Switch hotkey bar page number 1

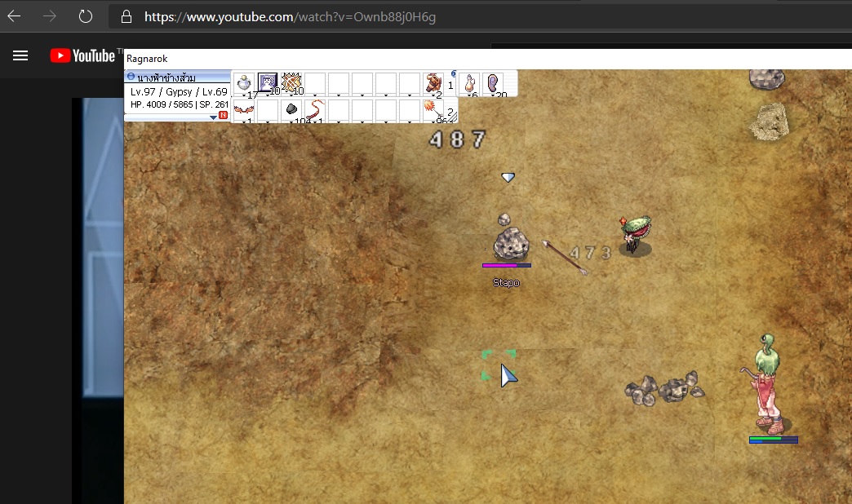click(x=450, y=86)
